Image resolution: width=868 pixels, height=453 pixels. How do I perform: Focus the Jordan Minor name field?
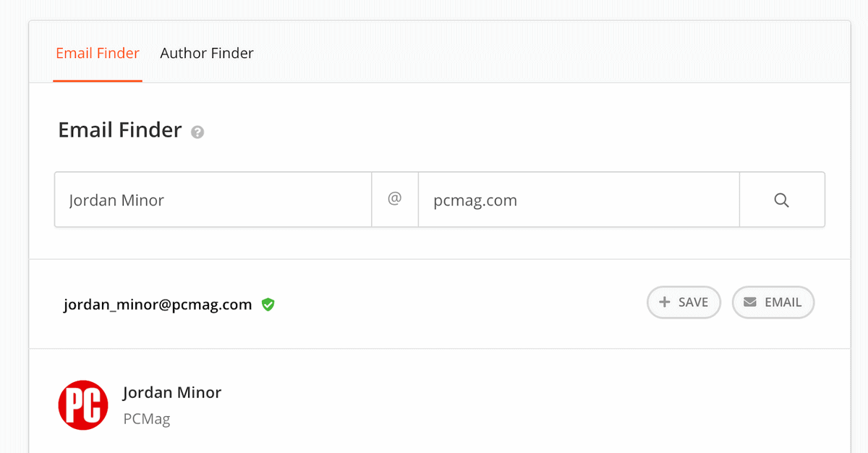213,200
